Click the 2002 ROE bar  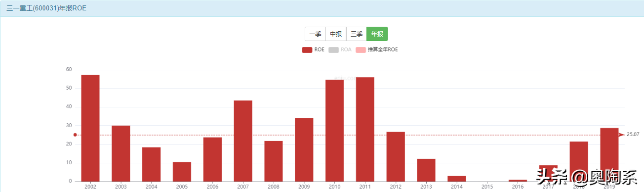[x=90, y=128]
